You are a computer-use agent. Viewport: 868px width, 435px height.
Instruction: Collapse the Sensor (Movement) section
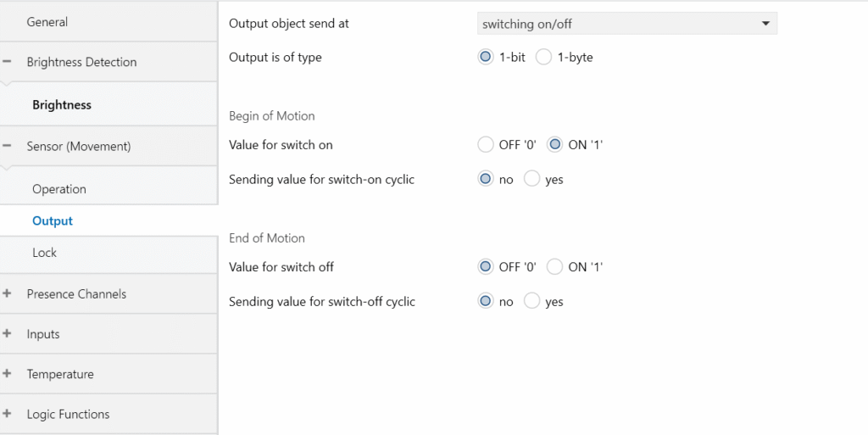7,146
